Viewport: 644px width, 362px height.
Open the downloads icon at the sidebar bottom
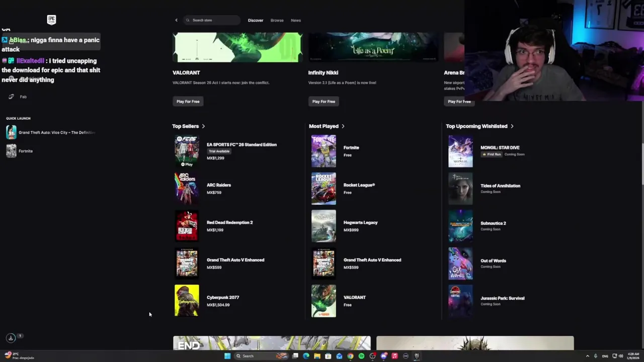[11, 338]
